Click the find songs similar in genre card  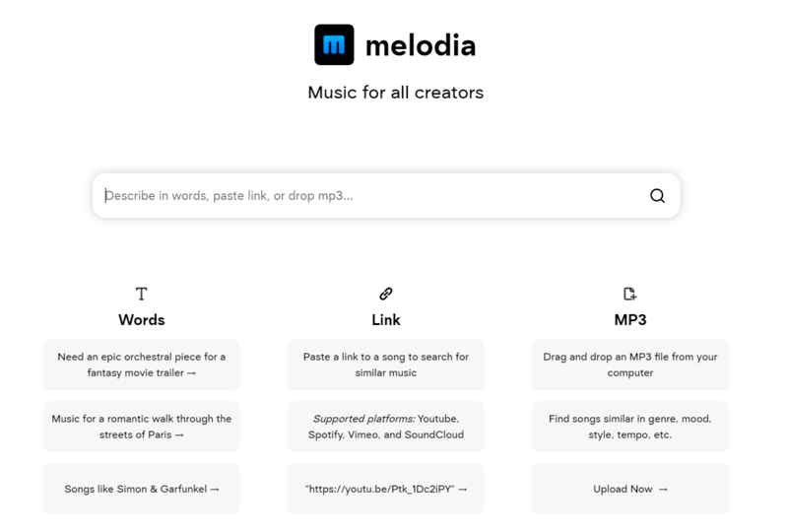coord(630,427)
